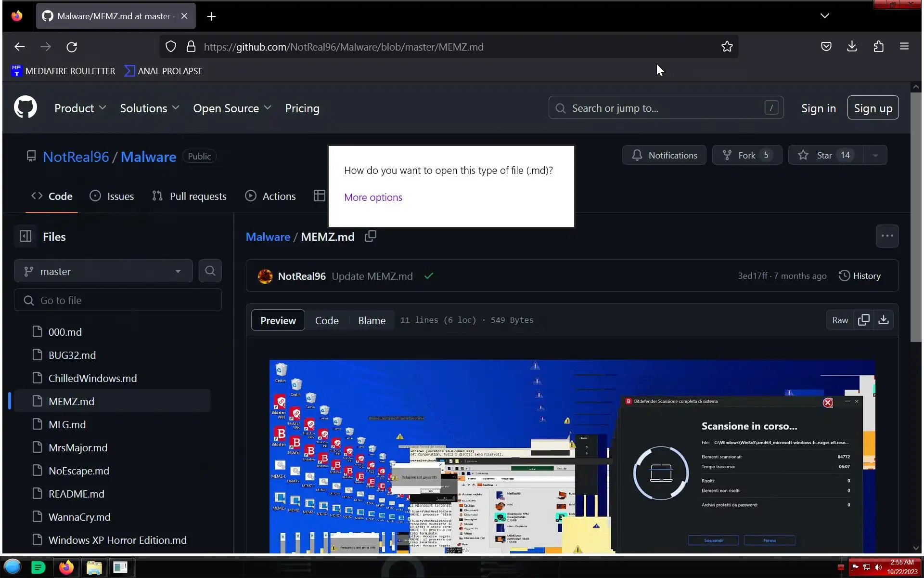Download the raw file
Image resolution: width=924 pixels, height=578 pixels.
pyautogui.click(x=884, y=320)
